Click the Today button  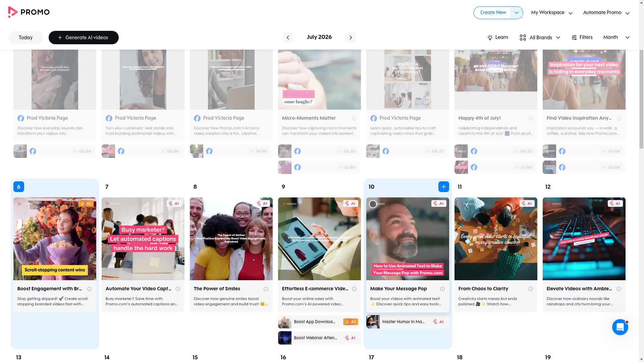point(25,38)
